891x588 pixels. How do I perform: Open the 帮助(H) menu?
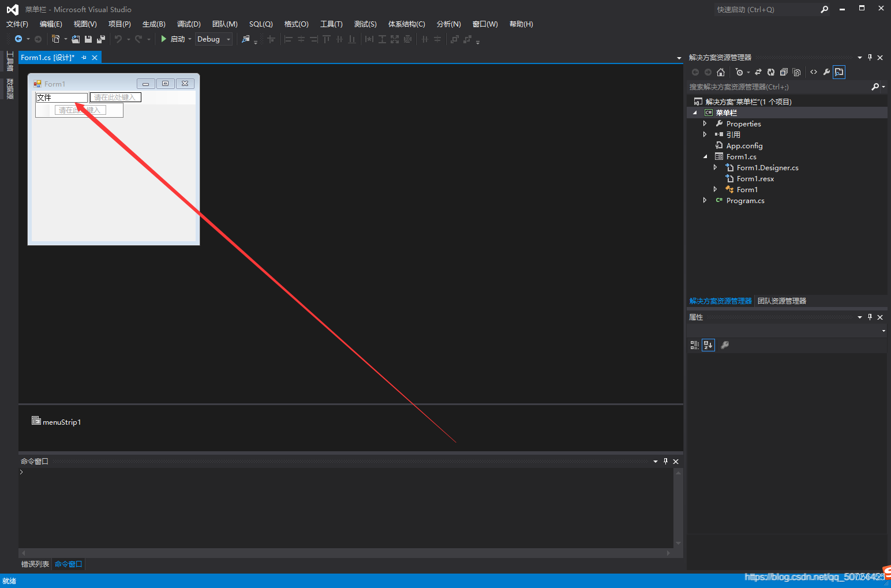tap(521, 24)
